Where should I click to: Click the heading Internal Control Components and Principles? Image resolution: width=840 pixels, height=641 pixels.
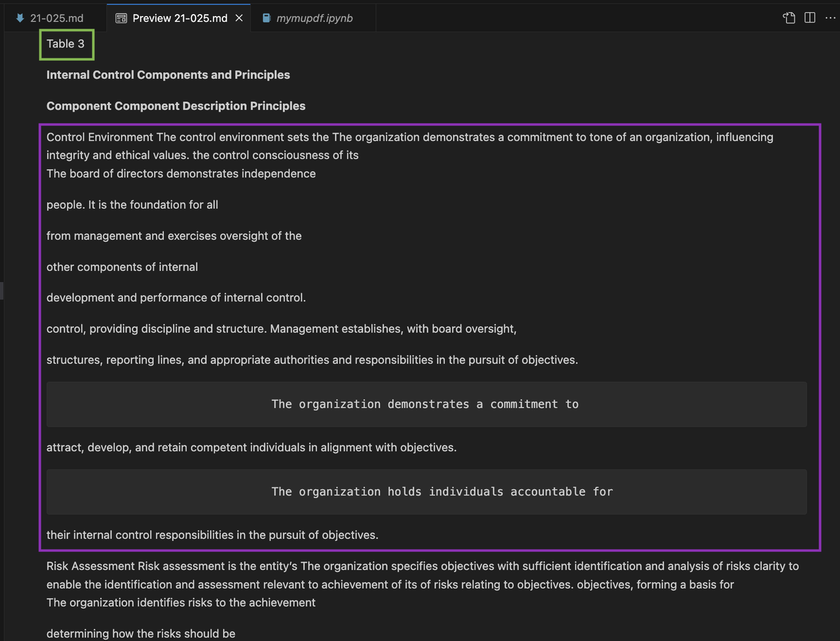tap(168, 74)
